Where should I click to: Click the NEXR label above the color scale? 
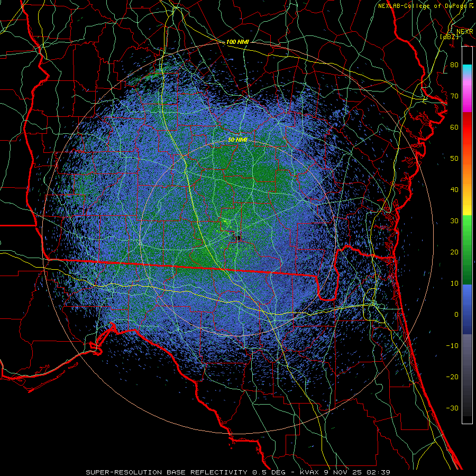(465, 32)
